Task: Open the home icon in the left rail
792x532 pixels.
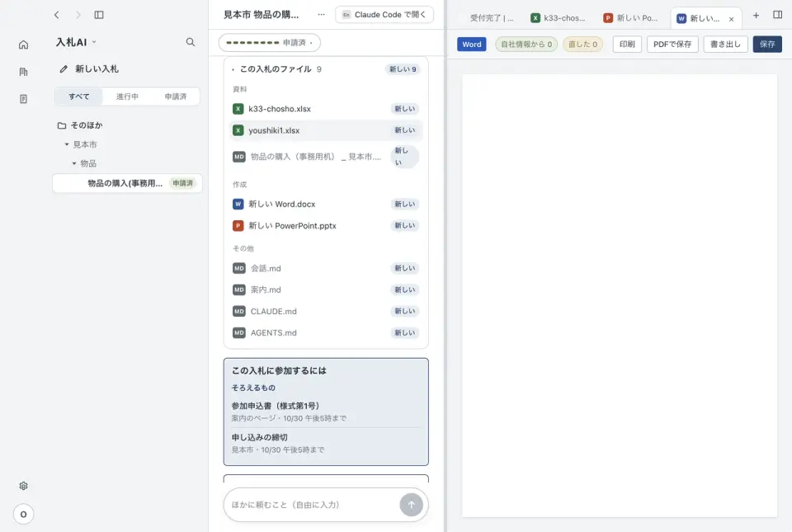Action: click(x=23, y=45)
